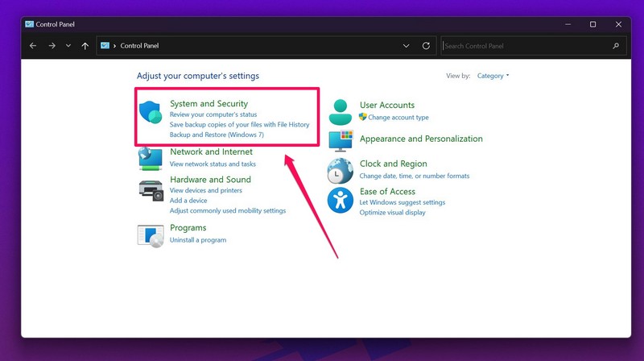This screenshot has width=644, height=361.
Task: Select Optimize visual display link
Action: [393, 213]
